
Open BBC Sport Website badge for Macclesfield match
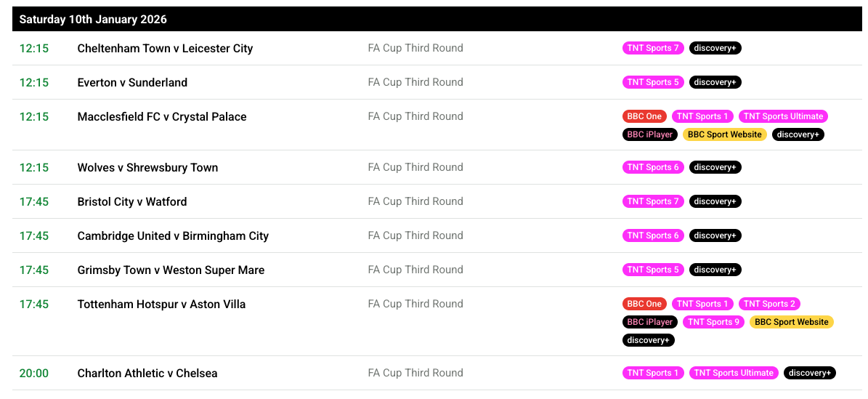[724, 134]
